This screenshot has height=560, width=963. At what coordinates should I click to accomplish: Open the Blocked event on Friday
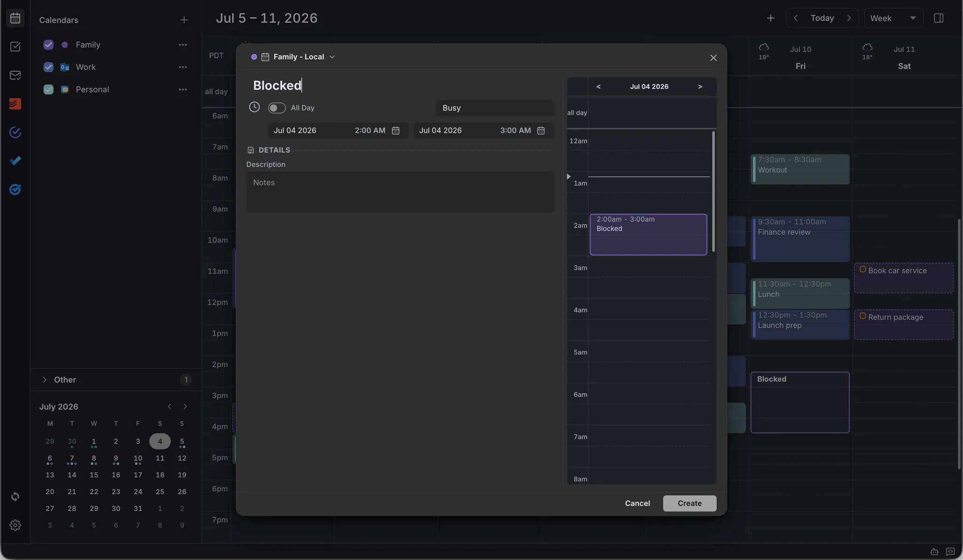click(x=800, y=402)
